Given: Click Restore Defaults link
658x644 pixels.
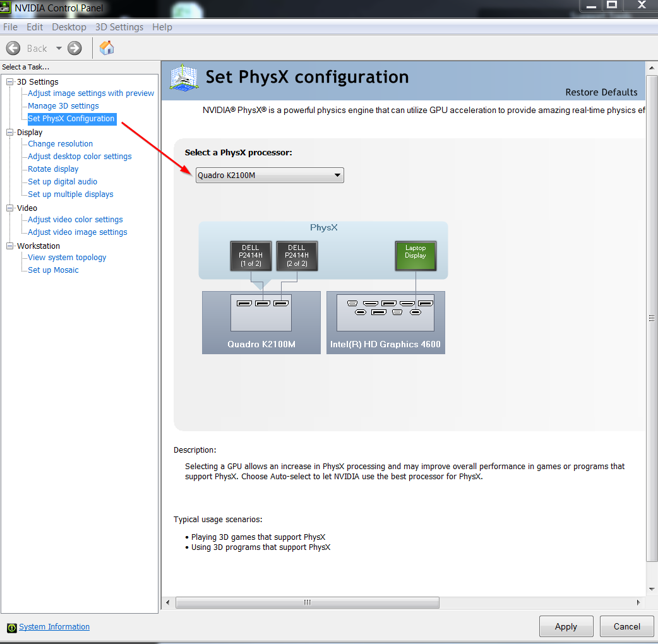Looking at the screenshot, I should [x=601, y=92].
